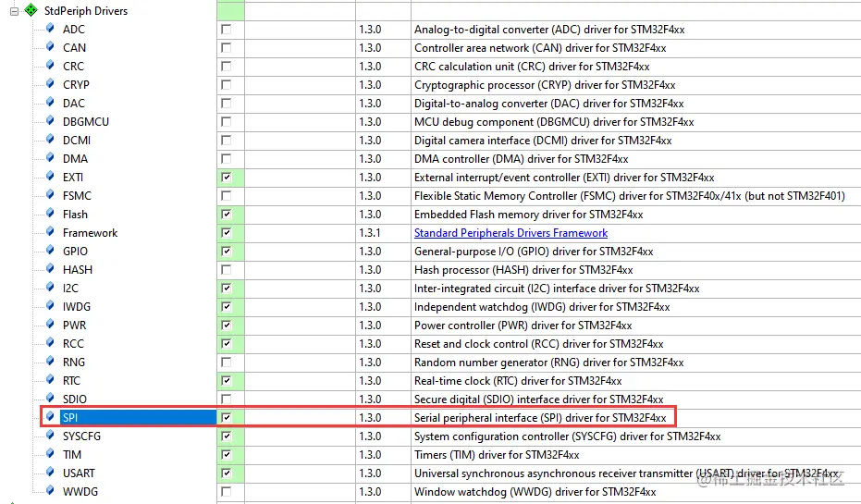Screen dimensions: 861x504
Task: Click the DMA component icon
Action: 50,157
